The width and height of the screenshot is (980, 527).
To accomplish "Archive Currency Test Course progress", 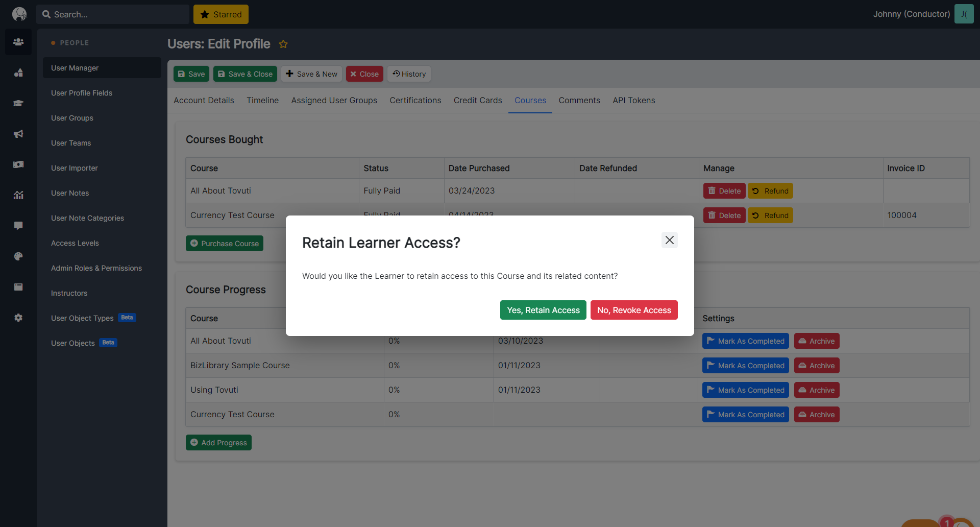I will 817,414.
